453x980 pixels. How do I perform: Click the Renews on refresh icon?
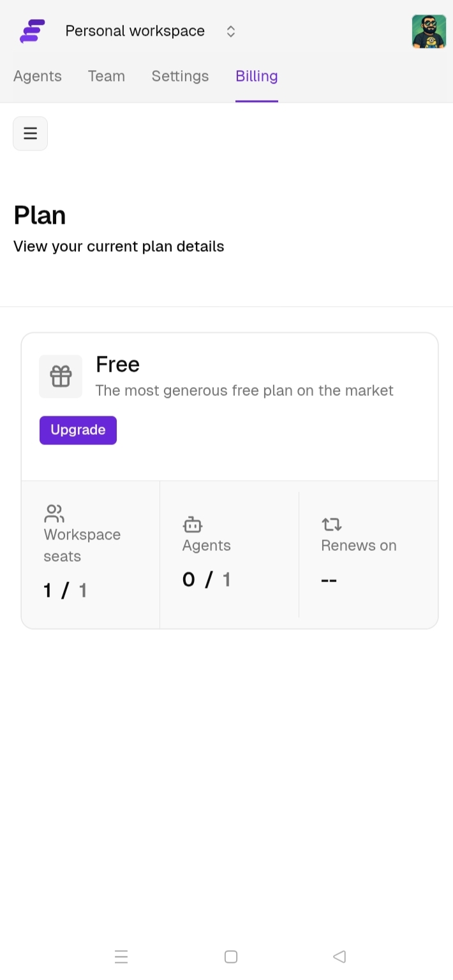point(331,524)
